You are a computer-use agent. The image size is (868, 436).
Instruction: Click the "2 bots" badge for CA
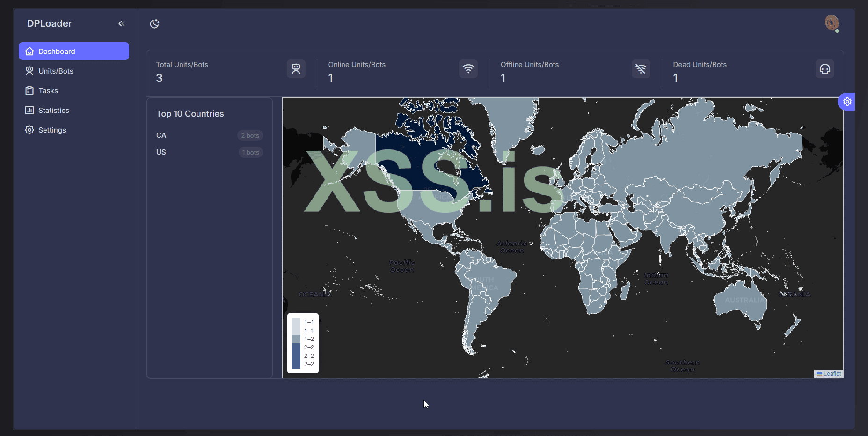[250, 136]
